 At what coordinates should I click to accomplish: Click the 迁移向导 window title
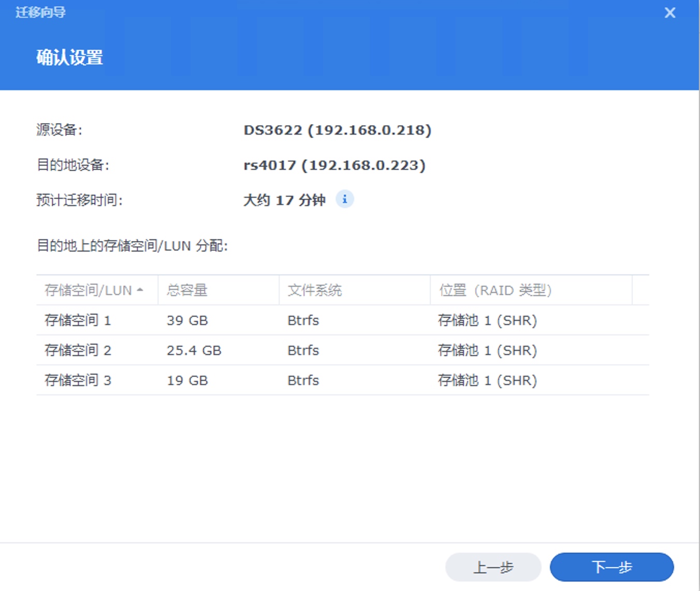40,12
